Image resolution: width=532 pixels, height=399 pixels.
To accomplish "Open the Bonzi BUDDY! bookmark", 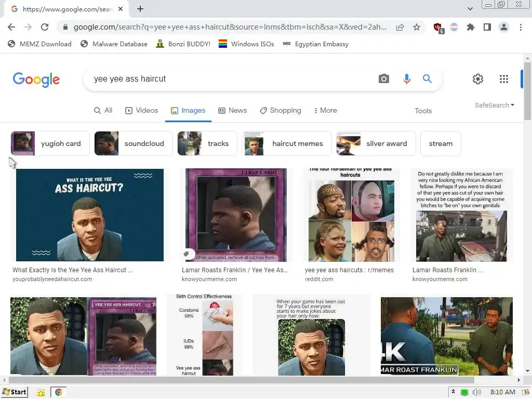I will [183, 44].
